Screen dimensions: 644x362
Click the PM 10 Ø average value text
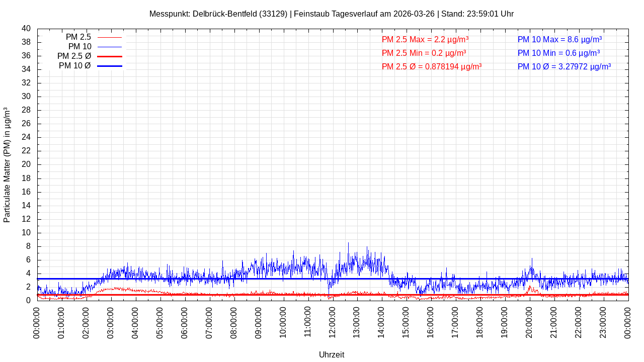point(564,66)
